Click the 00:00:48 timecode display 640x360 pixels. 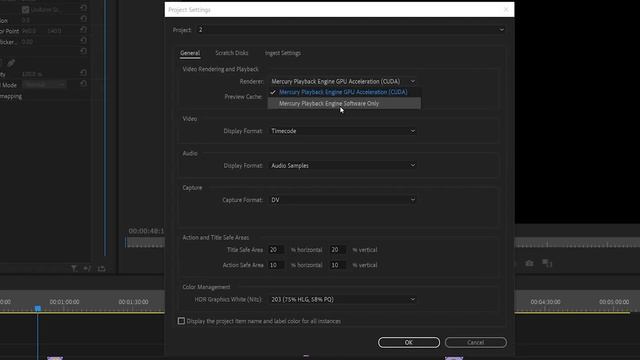point(146,231)
